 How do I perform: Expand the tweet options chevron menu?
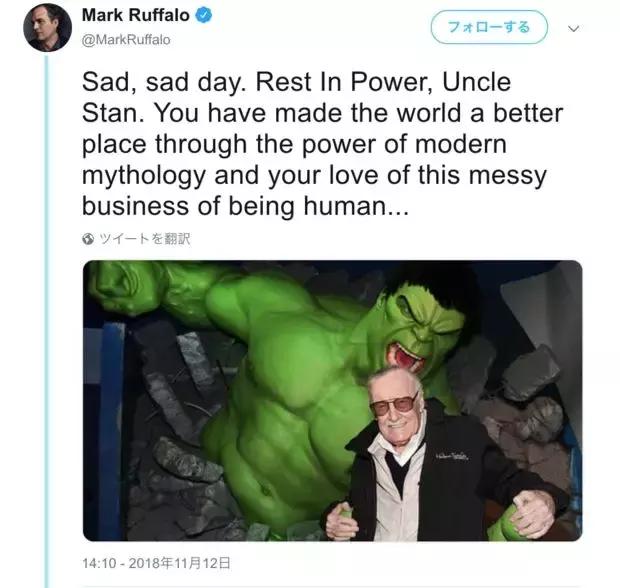tap(573, 28)
